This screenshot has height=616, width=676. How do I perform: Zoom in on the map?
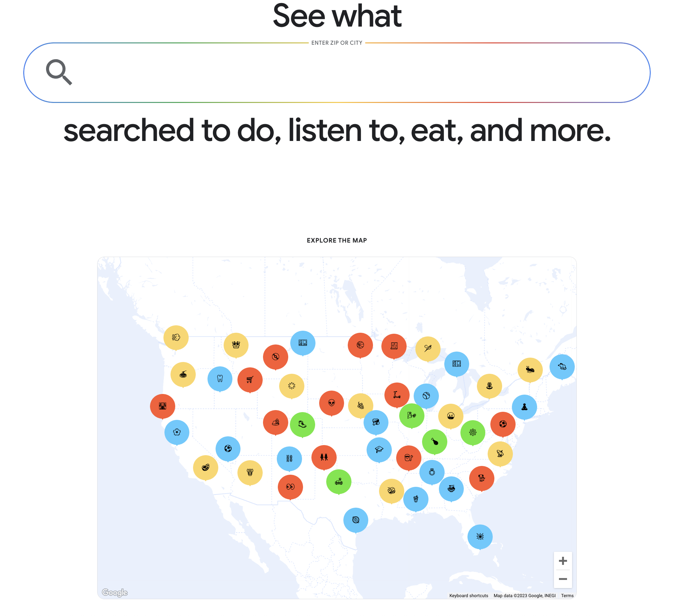563,561
